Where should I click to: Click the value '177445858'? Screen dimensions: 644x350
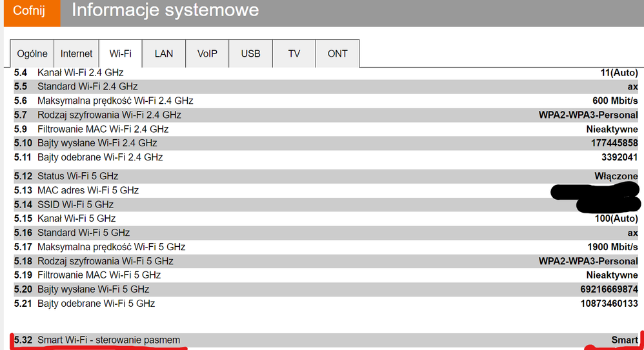pyautogui.click(x=614, y=143)
